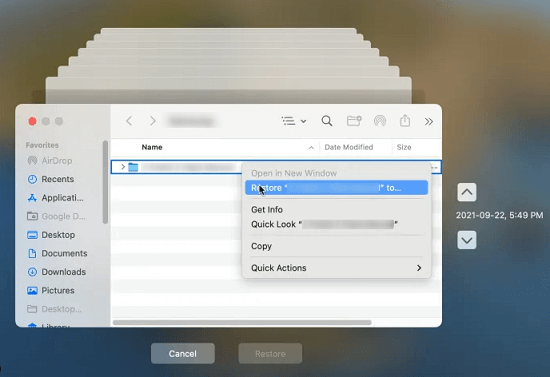Click the sidebar vertical scrollbar
This screenshot has height=377, width=550.
105,182
